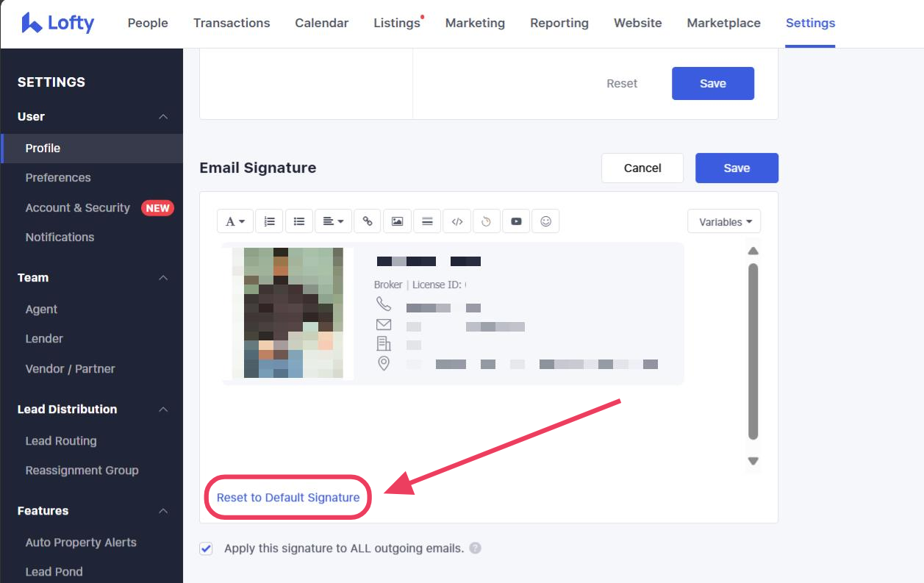Insert a horizontal line divider

pyautogui.click(x=427, y=221)
